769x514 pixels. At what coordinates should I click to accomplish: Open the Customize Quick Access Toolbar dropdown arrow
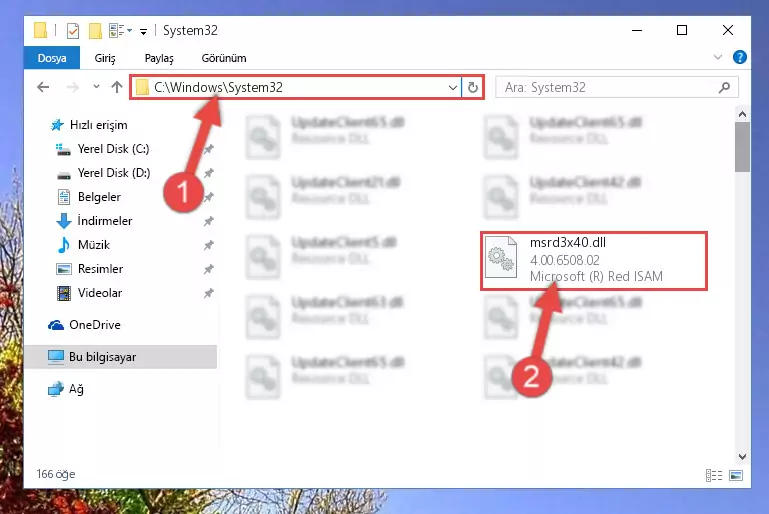coord(143,31)
